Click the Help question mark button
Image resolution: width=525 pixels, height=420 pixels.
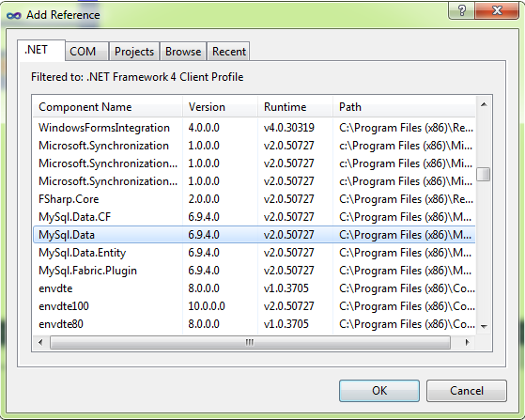point(461,10)
